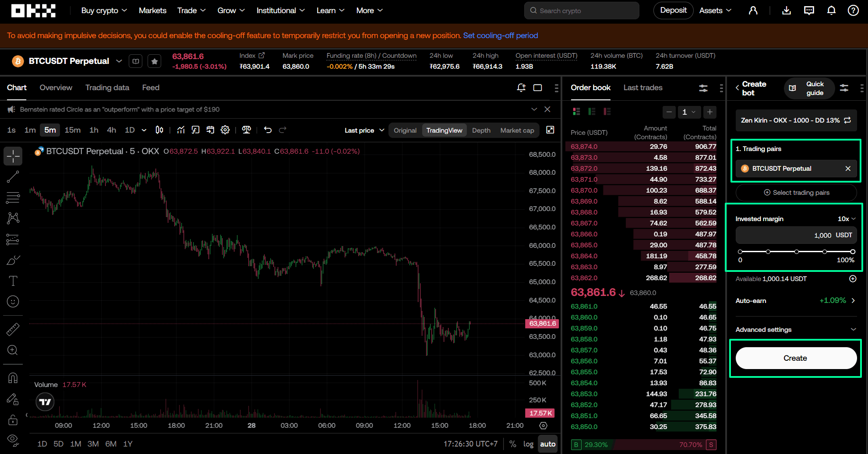Open the Trading data tab
The height and width of the screenshot is (454, 868).
pos(107,88)
